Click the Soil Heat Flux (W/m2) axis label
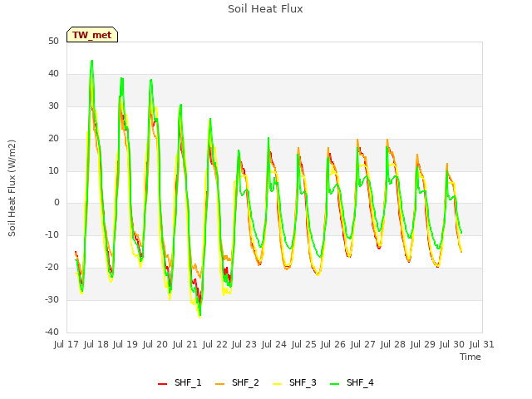 point(12,188)
